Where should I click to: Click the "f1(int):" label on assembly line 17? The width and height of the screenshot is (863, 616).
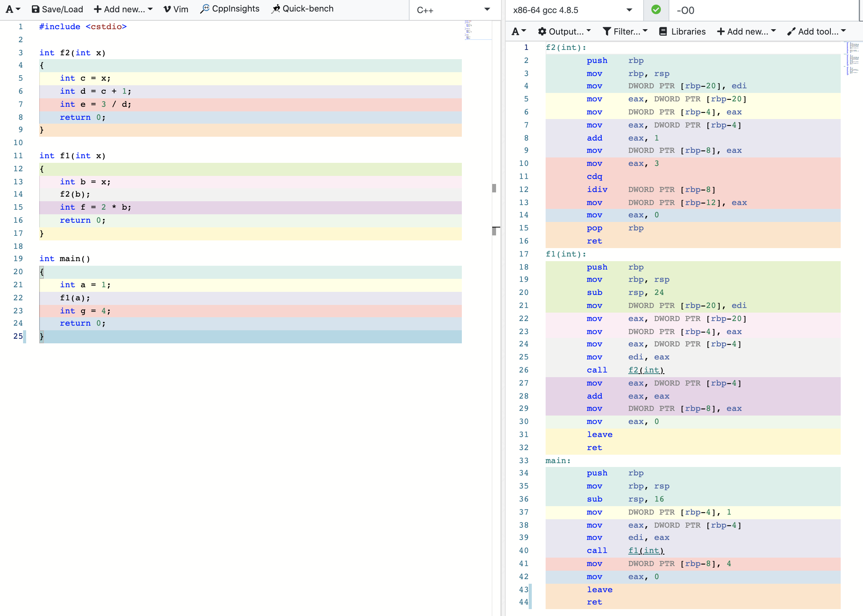(566, 254)
